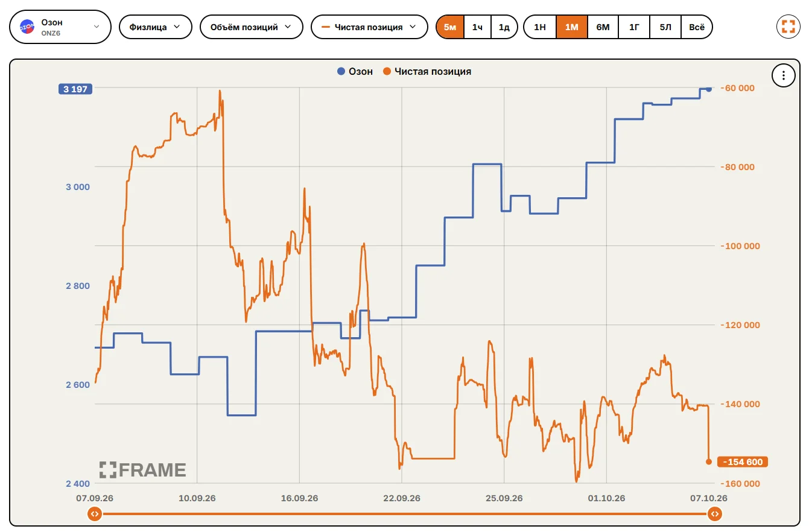Open the Физлица dropdown
Viewport: 809px width, 532px height.
pyautogui.click(x=156, y=27)
